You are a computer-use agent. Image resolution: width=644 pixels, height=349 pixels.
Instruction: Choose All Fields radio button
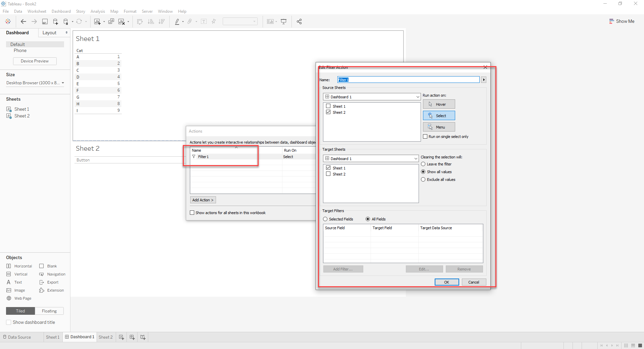pos(368,219)
